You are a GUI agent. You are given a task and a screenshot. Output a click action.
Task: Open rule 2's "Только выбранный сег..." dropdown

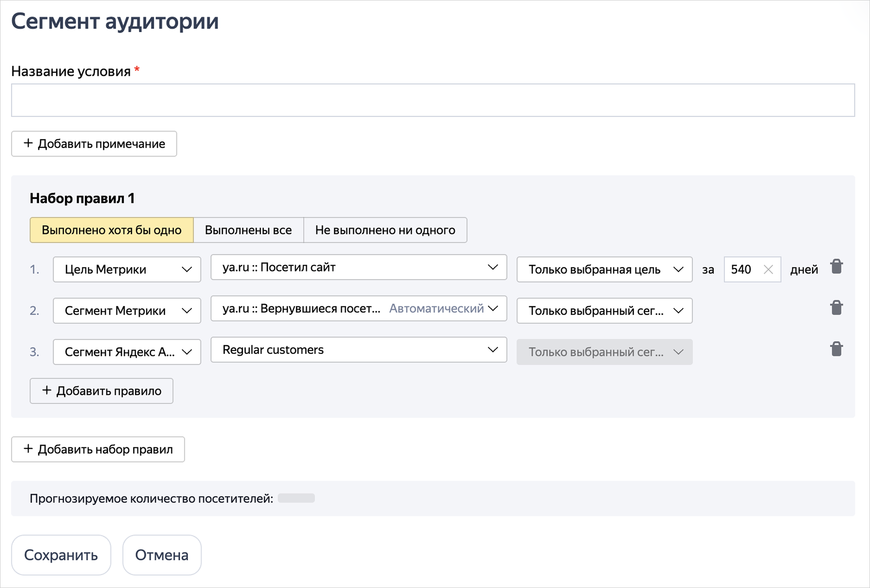(604, 311)
